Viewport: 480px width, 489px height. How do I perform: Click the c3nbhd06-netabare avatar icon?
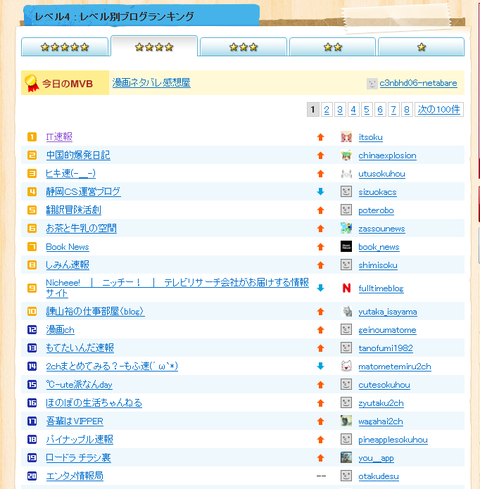tap(372, 83)
